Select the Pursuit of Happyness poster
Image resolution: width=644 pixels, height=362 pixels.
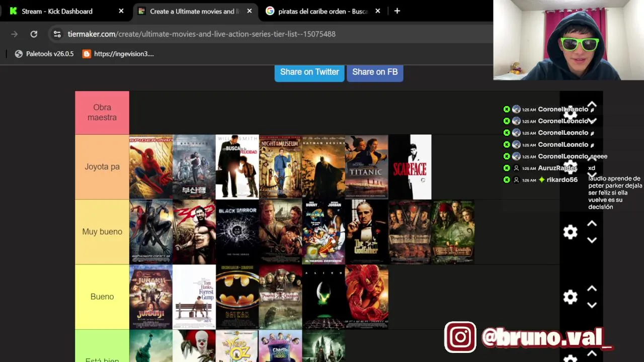(x=237, y=167)
